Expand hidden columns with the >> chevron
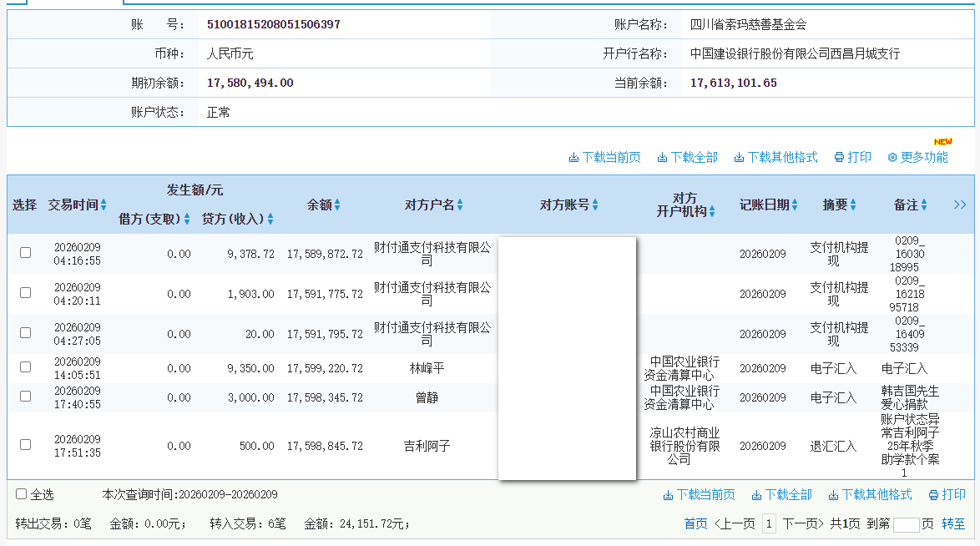This screenshot has height=546, width=980. click(x=960, y=203)
